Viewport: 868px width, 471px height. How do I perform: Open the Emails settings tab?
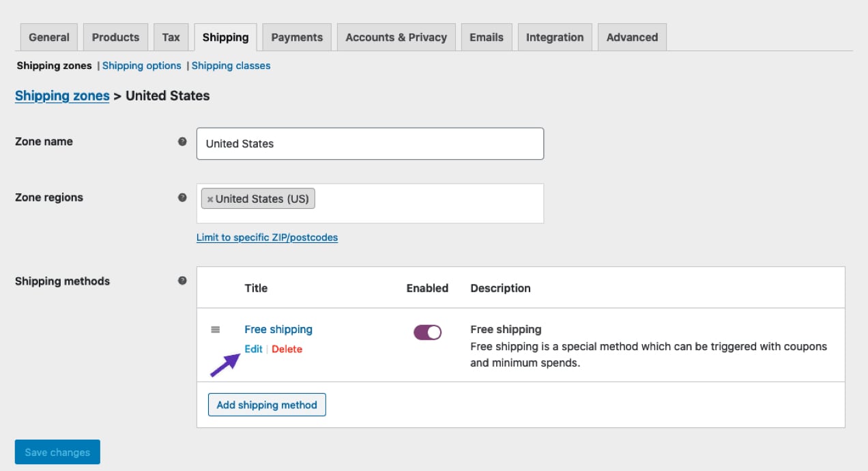[486, 37]
